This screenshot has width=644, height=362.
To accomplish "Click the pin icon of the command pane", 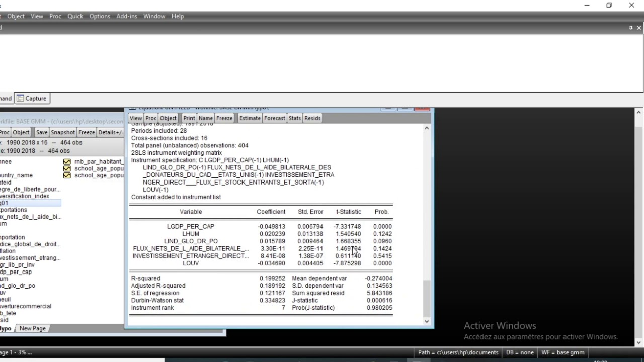I will (x=630, y=28).
